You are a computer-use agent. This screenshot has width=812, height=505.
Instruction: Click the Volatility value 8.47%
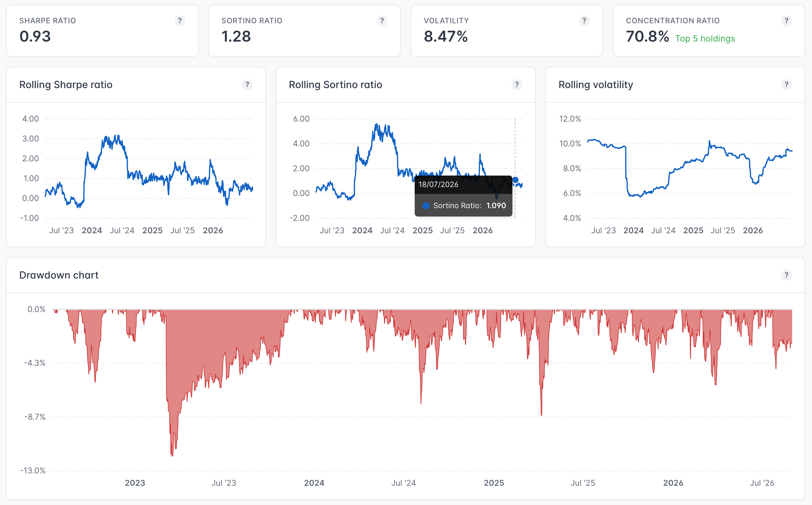tap(446, 36)
